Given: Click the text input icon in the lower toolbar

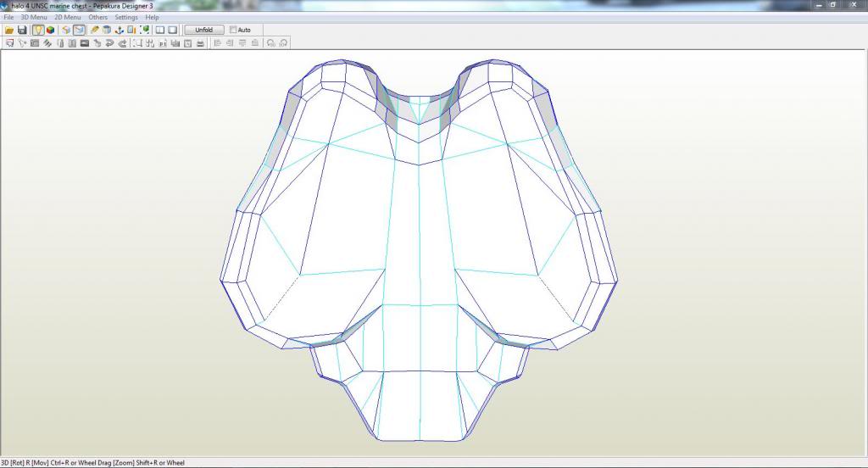Looking at the screenshot, I should click(163, 43).
